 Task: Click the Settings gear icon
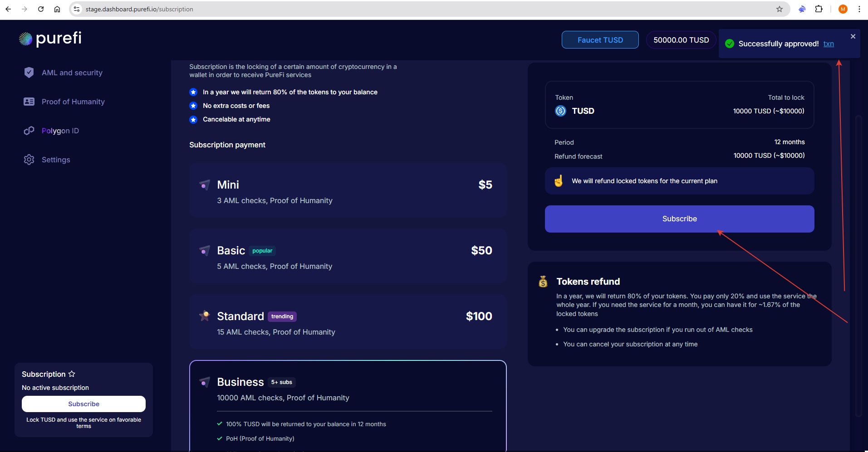coord(29,160)
